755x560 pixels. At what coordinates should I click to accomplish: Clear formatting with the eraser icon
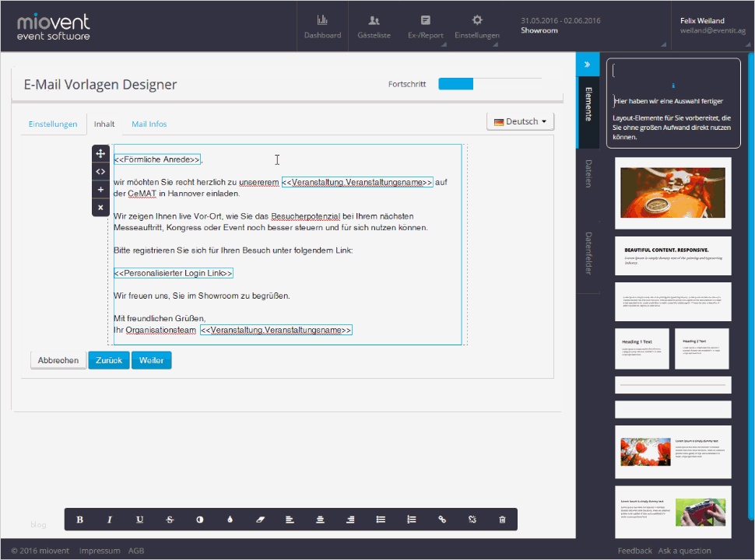(260, 520)
